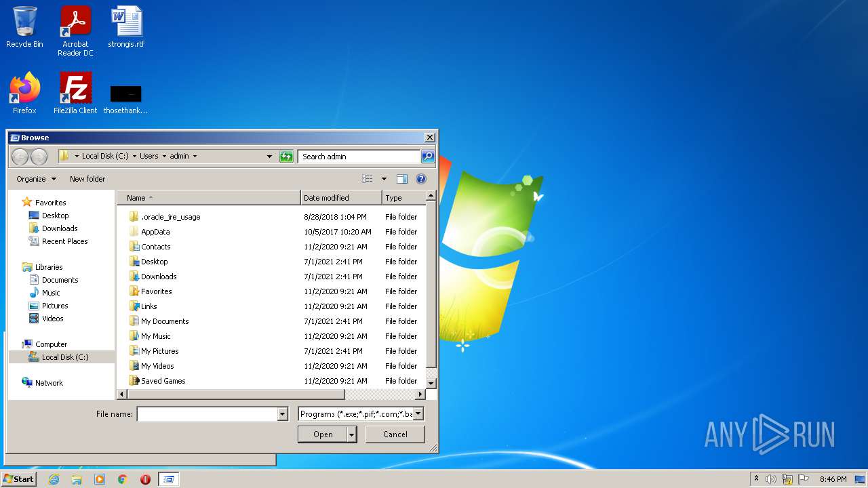The image size is (868, 488).
Task: Click the Open button
Action: point(323,434)
